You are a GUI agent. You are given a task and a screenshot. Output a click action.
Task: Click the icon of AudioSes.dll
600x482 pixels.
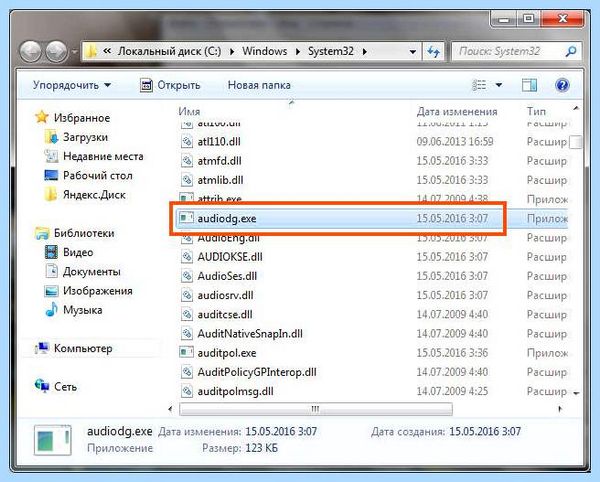click(x=186, y=275)
